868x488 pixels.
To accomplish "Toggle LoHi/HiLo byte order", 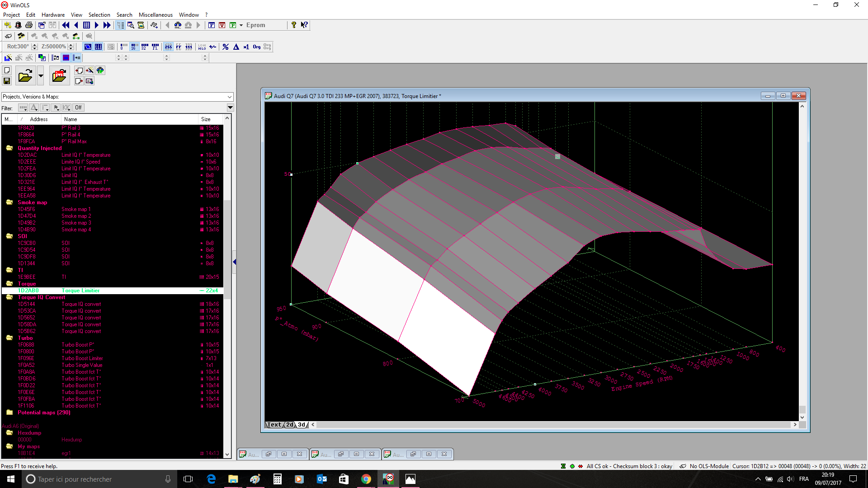I will [202, 47].
